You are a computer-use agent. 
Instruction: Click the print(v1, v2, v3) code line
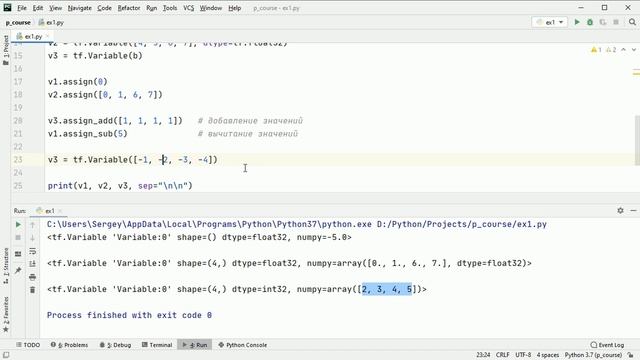click(x=120, y=186)
